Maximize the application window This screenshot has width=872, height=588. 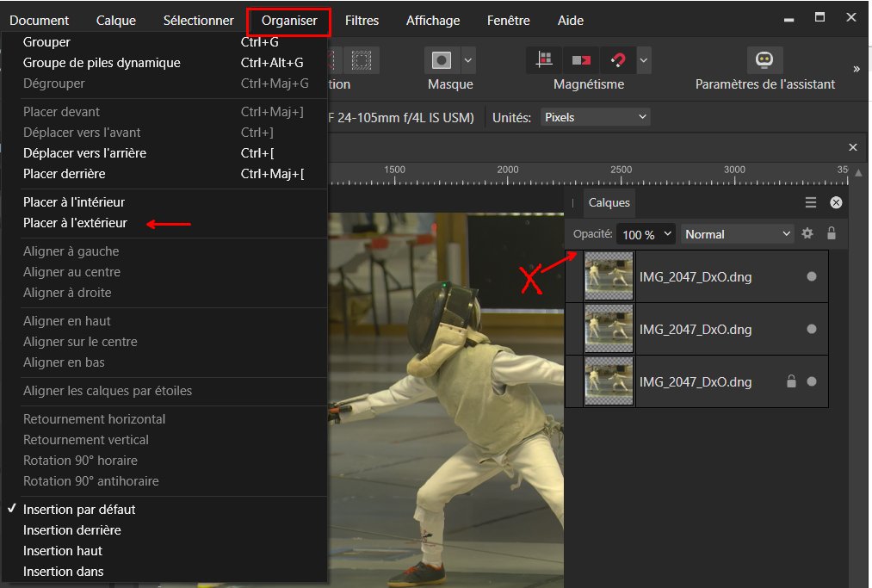[x=819, y=17]
